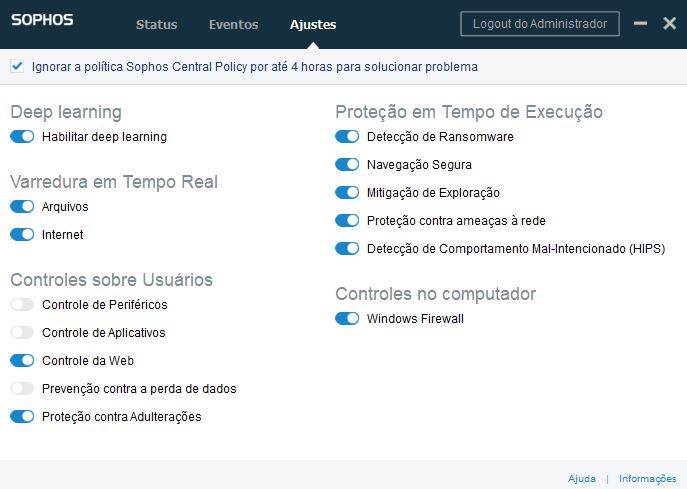
Task: Close the Sophos window
Action: click(669, 23)
